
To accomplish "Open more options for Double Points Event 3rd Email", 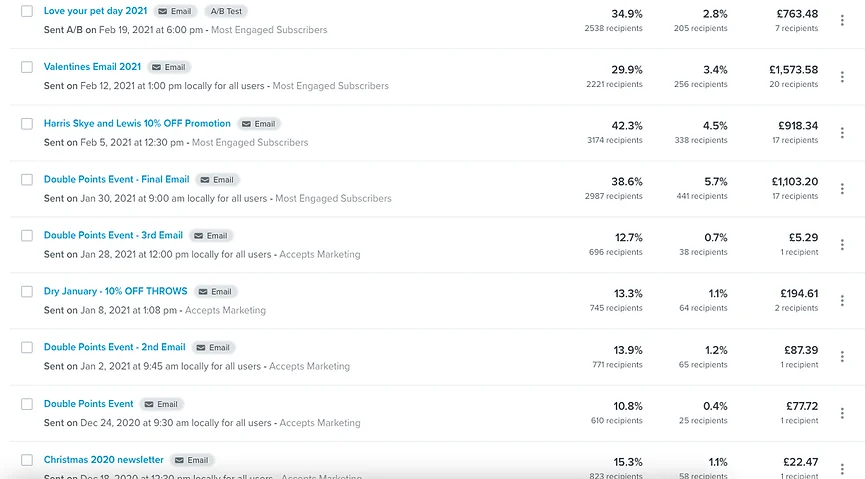I will pos(845,246).
